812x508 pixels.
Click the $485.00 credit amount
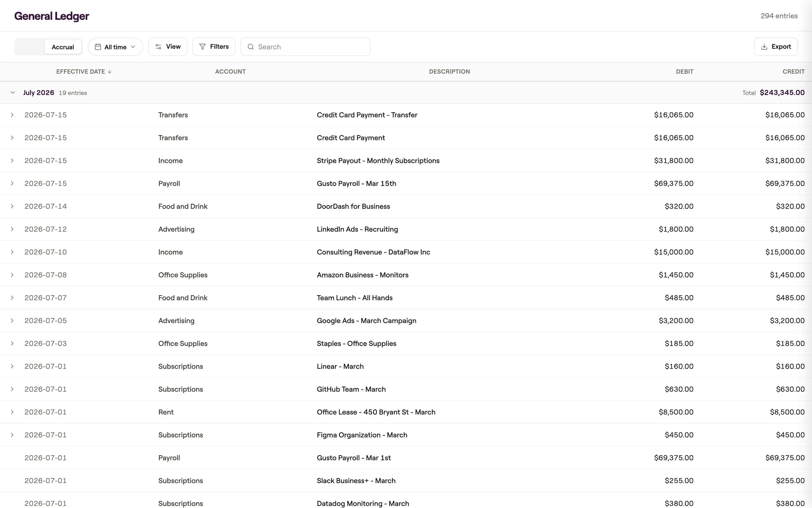pyautogui.click(x=790, y=298)
